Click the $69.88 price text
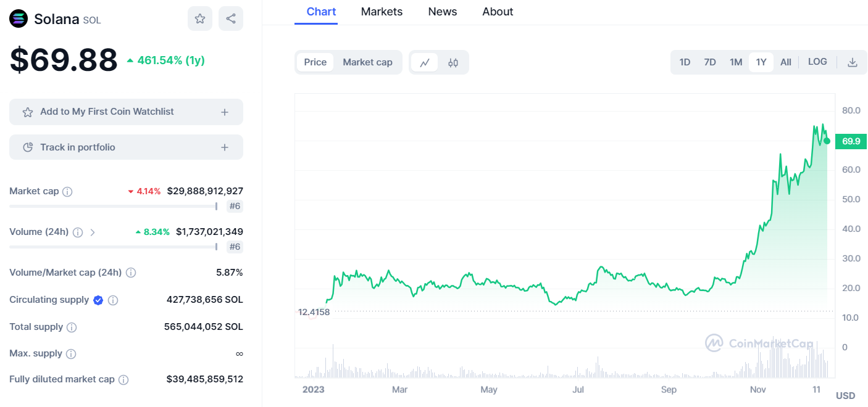This screenshot has height=407, width=868. (64, 60)
